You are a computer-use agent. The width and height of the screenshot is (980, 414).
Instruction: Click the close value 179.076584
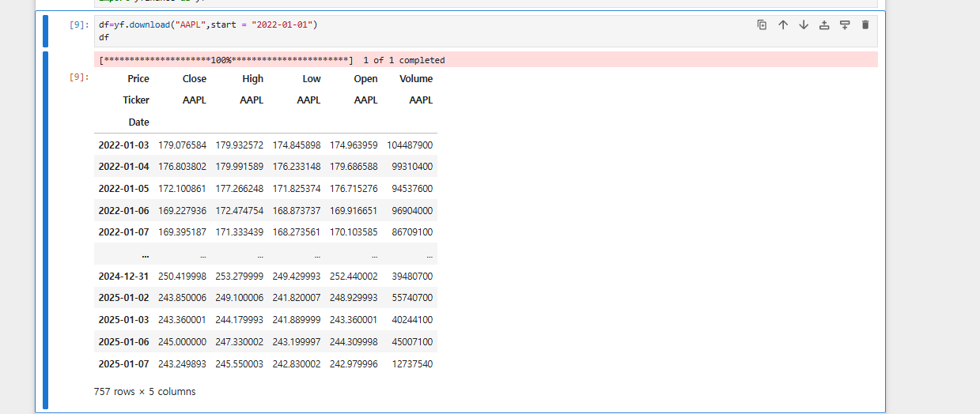pos(183,145)
